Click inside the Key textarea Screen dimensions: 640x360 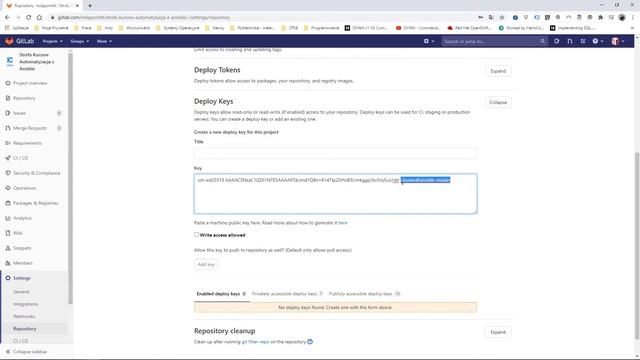336,193
